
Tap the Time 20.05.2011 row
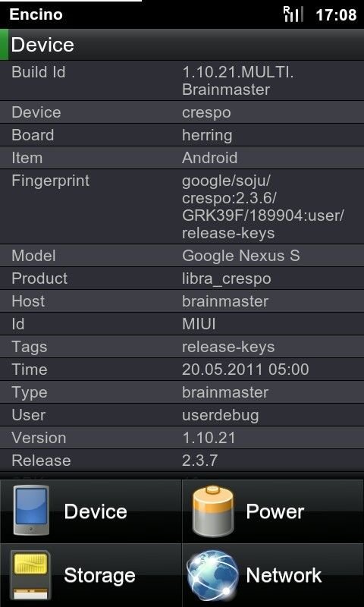(182, 369)
